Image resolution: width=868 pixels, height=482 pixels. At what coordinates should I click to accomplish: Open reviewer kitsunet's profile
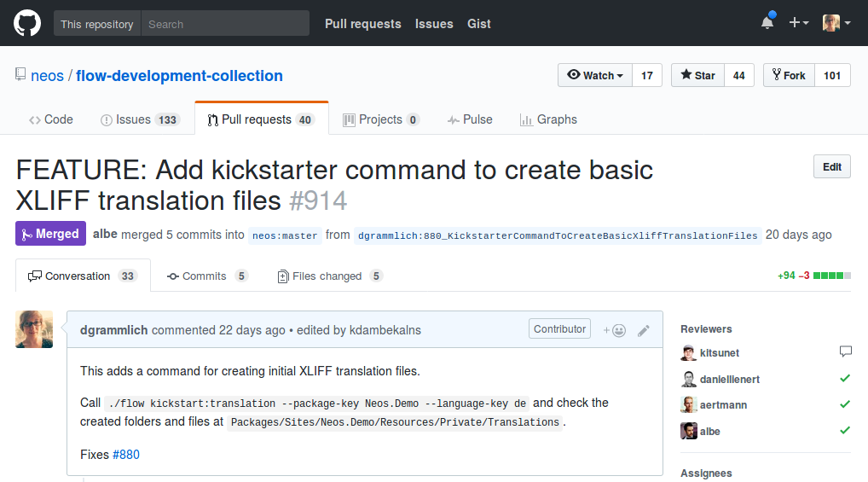tap(719, 353)
